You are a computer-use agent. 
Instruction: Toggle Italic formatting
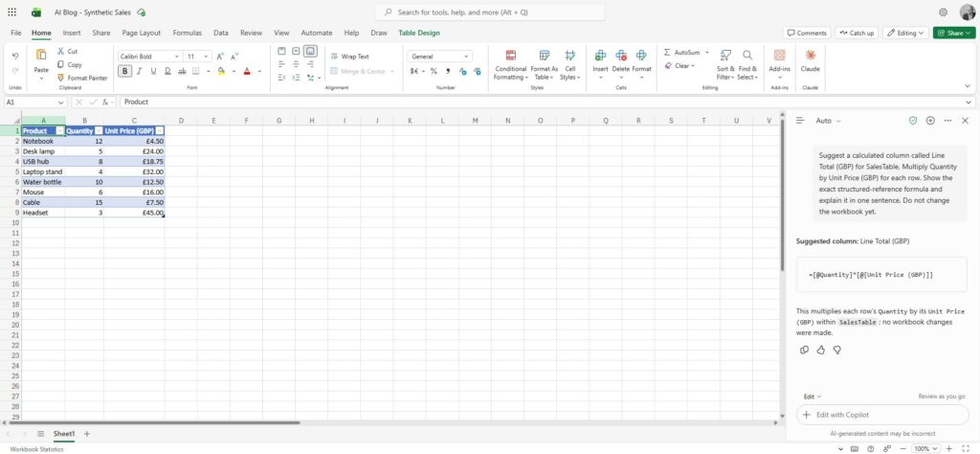pyautogui.click(x=140, y=71)
